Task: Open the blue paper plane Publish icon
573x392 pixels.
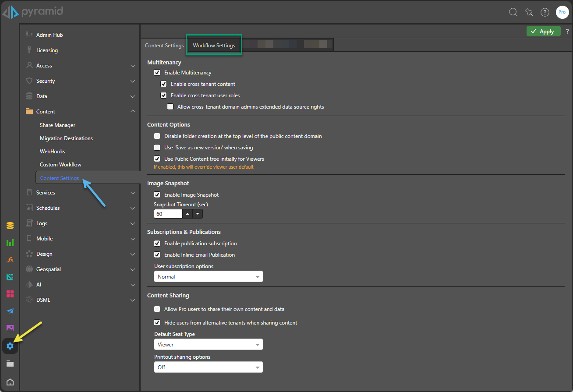Action: (10, 311)
